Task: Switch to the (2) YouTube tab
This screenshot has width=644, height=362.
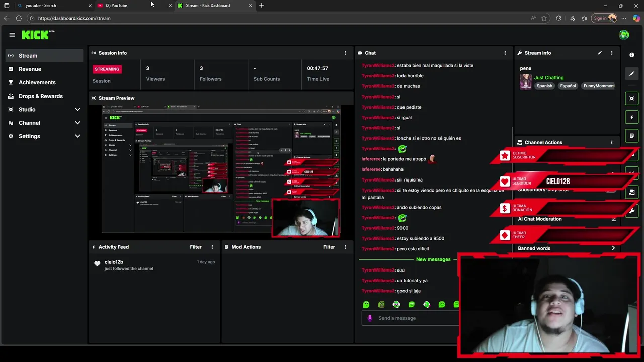Action: 134,5
